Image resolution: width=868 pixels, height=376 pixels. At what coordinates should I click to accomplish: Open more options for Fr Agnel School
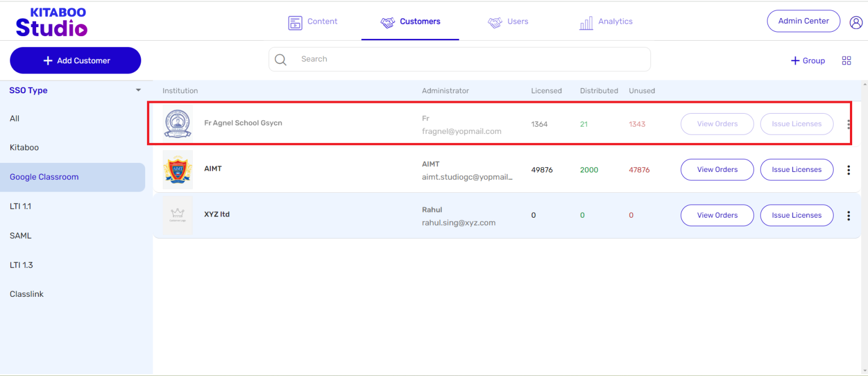848,124
